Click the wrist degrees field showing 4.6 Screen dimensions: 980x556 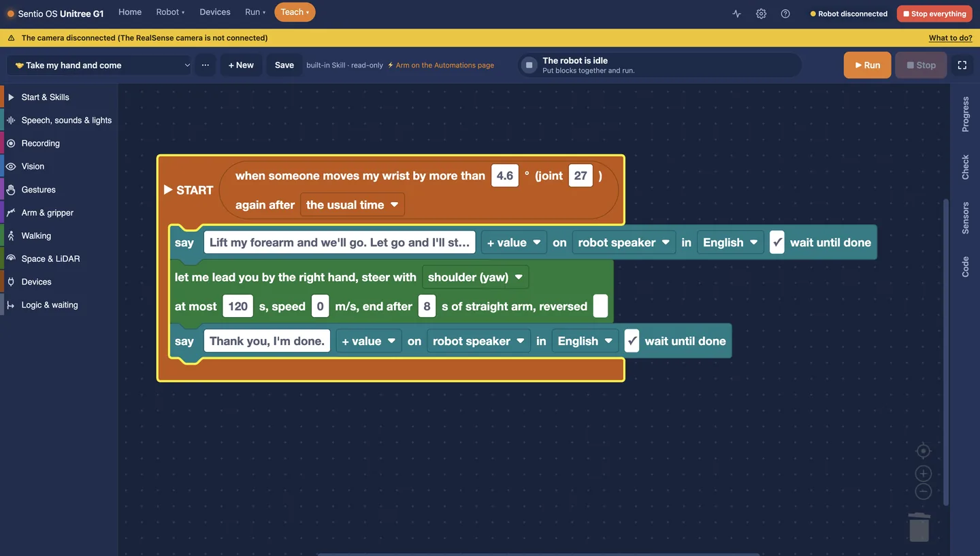tap(505, 176)
